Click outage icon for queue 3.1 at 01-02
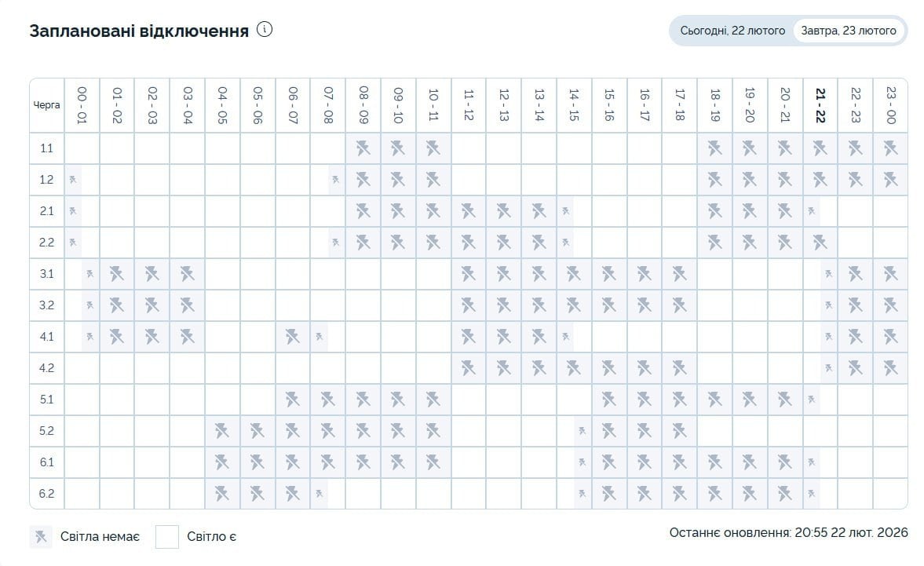Viewport: 924px width, 566px height. coord(117,274)
